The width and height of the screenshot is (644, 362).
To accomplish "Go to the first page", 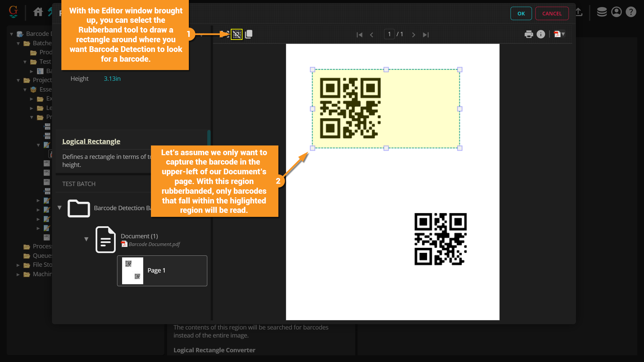I will coord(359,35).
